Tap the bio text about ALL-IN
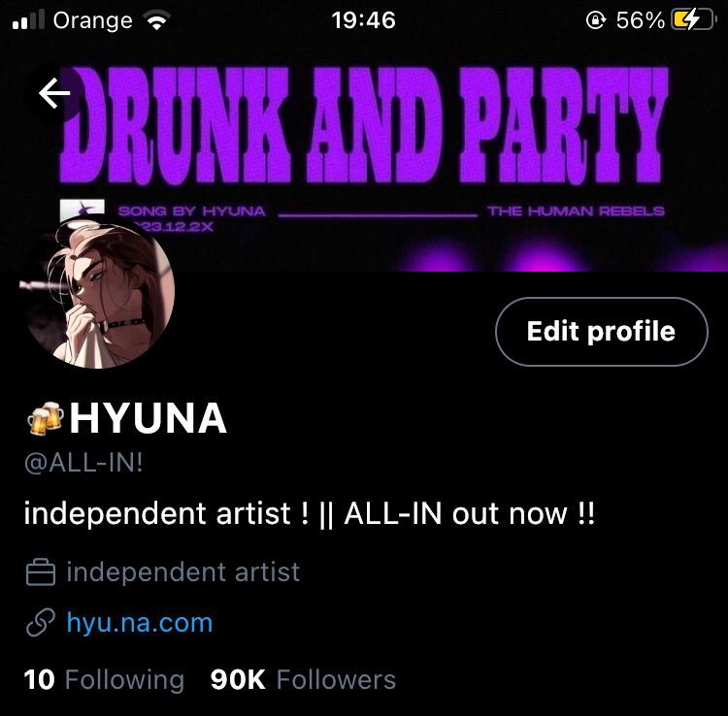Viewport: 728px width, 716px height. click(x=310, y=513)
